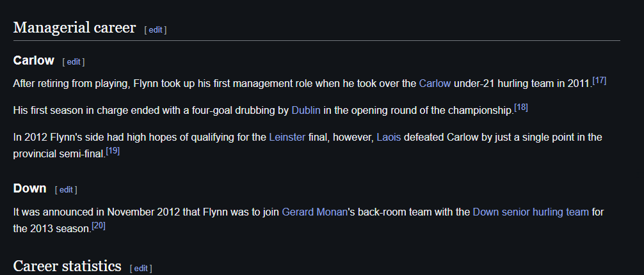The width and height of the screenshot is (644, 275).
Task: Click the bold Carlow subsection heading
Action: pyautogui.click(x=34, y=60)
